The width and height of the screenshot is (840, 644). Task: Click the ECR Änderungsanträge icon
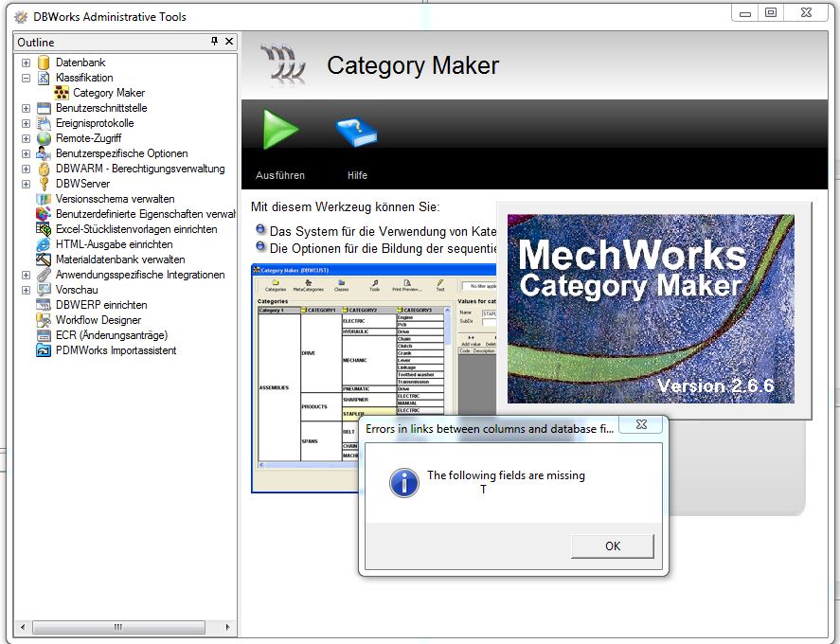point(44,335)
